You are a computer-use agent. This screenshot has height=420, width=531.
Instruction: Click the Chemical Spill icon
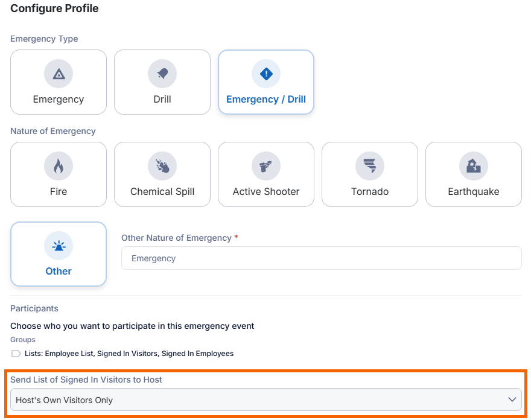162,166
